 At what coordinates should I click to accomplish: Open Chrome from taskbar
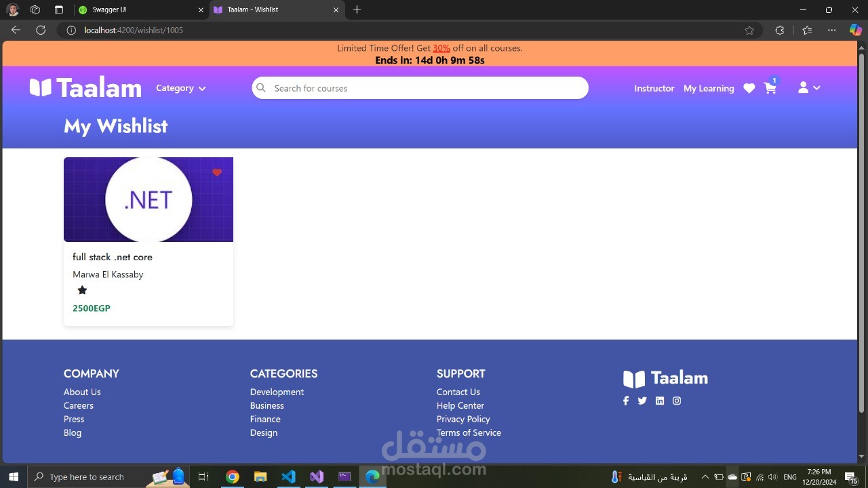pos(233,476)
